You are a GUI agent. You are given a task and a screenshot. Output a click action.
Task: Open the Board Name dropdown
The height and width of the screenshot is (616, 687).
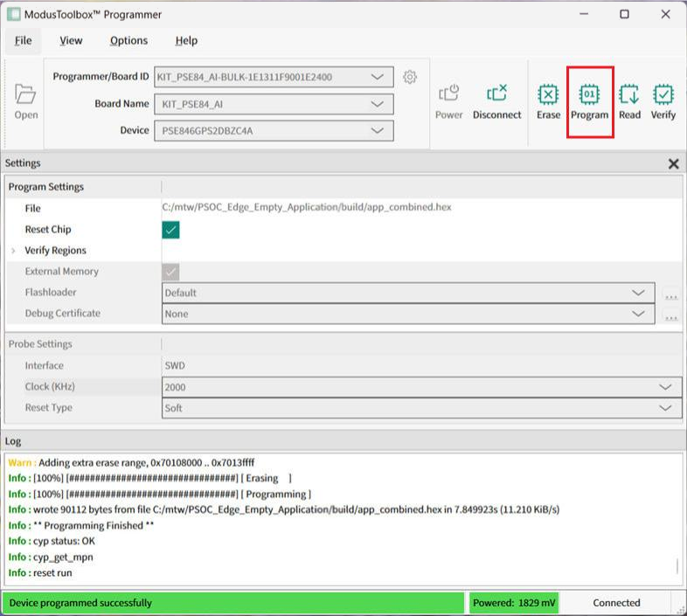[x=274, y=104]
